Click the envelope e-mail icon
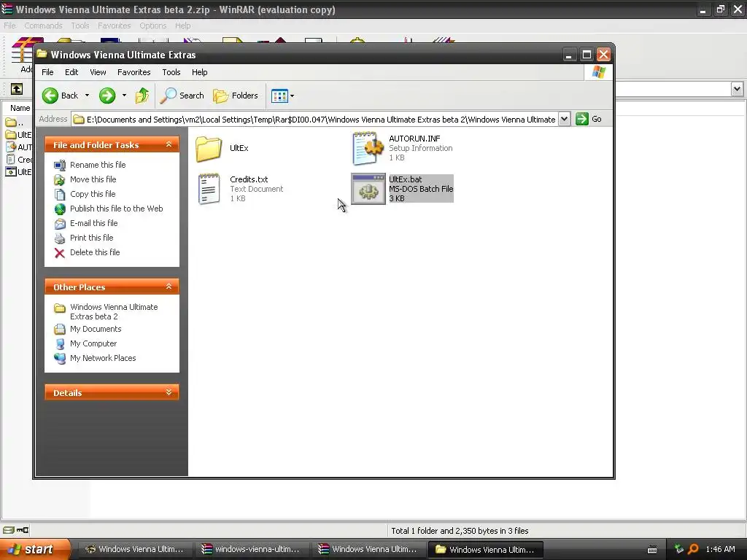Viewport: 747px width, 560px height. 60,223
